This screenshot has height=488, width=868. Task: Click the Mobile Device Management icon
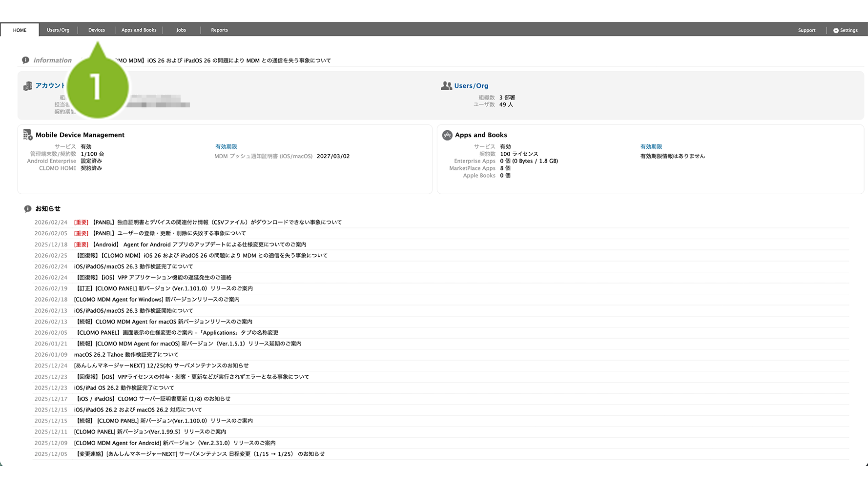(x=28, y=135)
